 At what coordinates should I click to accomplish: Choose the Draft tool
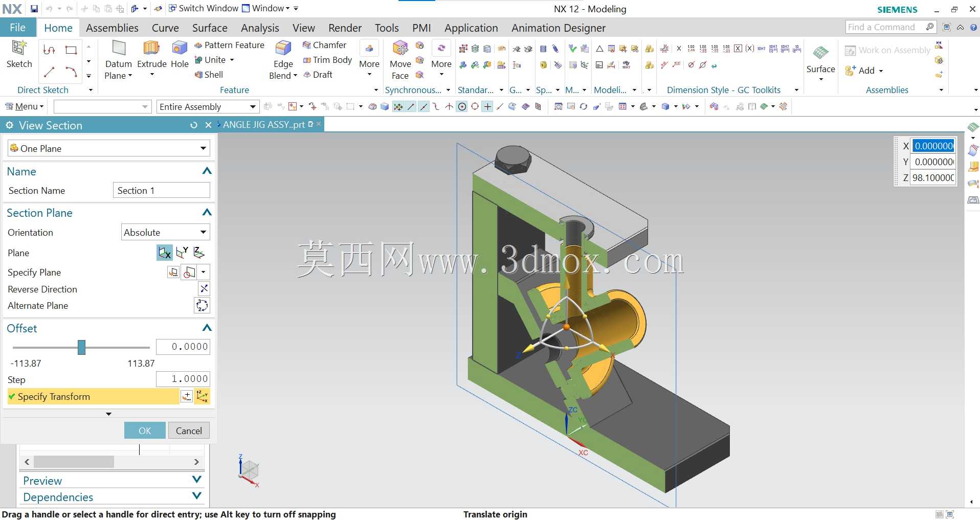coord(318,75)
